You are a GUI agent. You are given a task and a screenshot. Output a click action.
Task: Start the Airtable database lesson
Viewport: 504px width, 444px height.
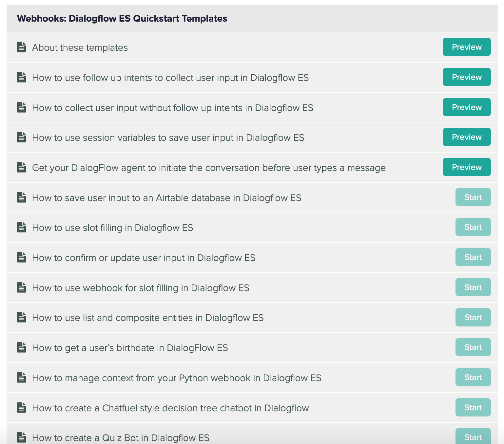click(473, 197)
